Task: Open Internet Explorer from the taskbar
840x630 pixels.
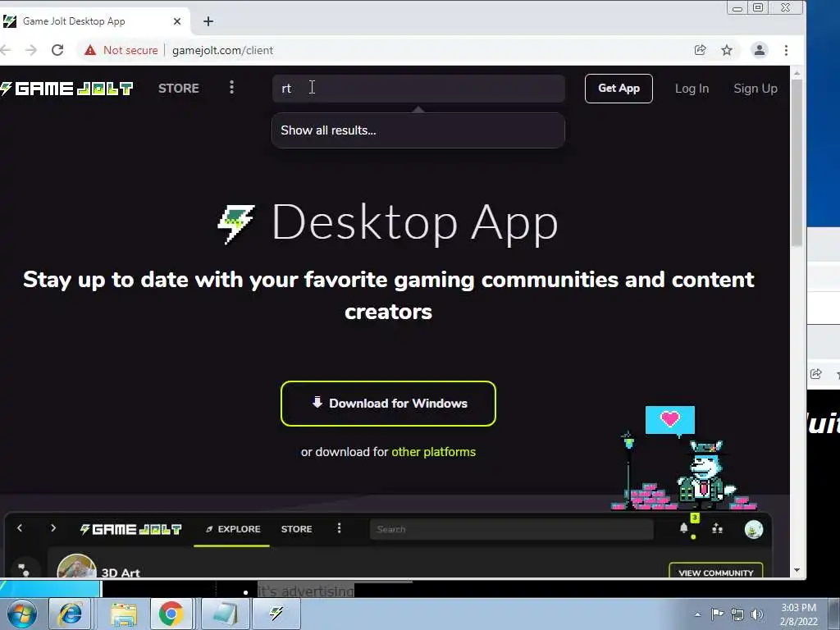Action: coord(70,614)
